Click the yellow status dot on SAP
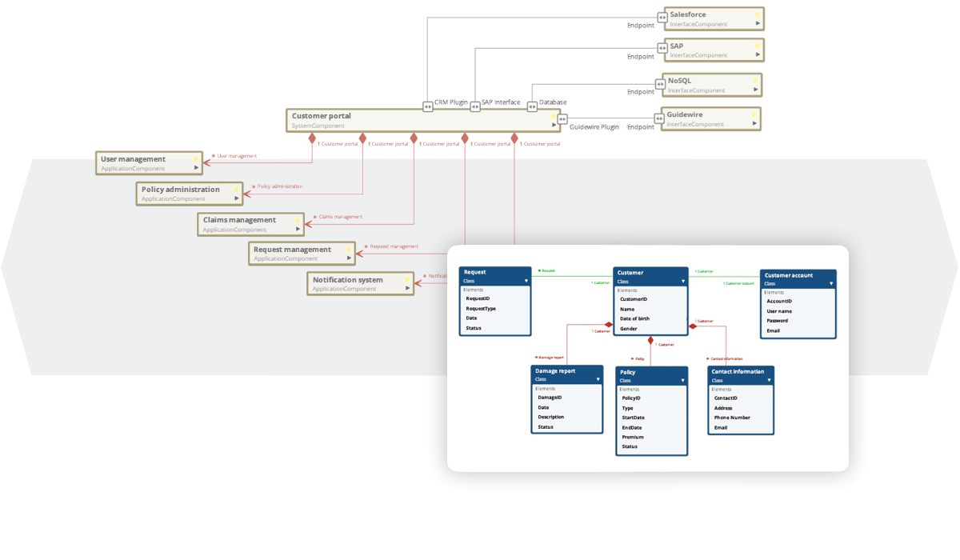 756,45
